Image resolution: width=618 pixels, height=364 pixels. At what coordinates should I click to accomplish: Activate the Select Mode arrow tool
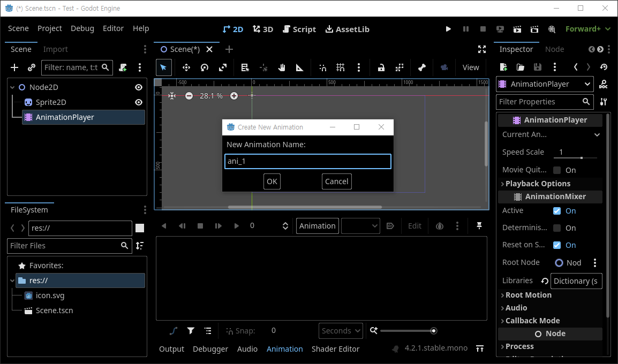click(x=163, y=68)
